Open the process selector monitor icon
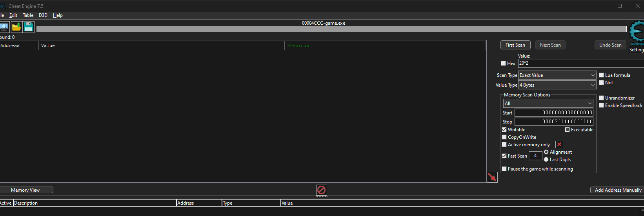The height and width of the screenshot is (216, 644). 4,27
